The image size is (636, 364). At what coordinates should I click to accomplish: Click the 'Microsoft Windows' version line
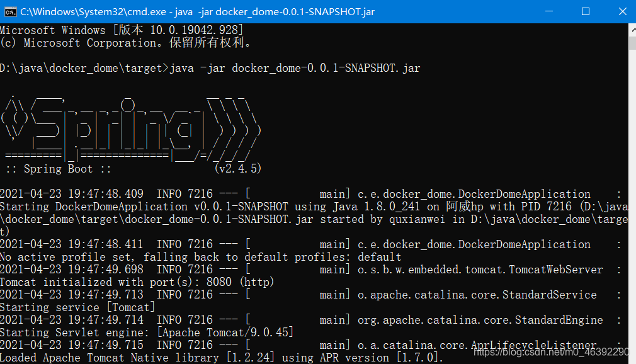pyautogui.click(x=122, y=30)
